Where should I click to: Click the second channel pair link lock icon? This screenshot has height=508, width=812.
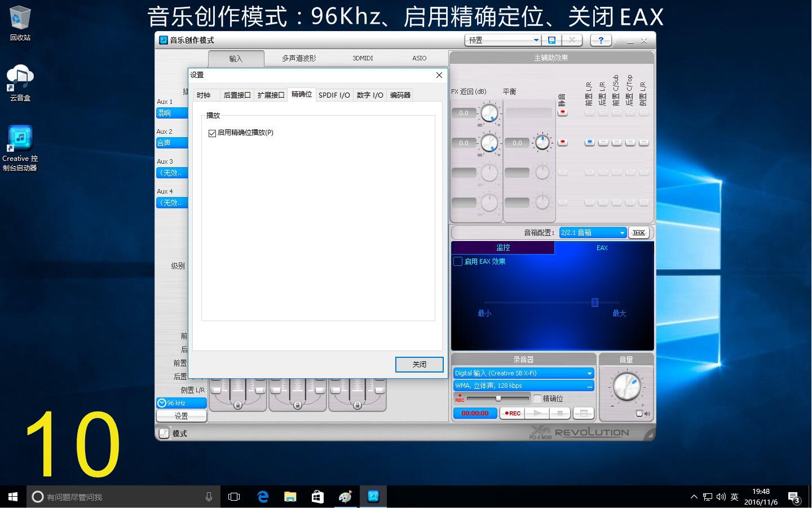[x=297, y=405]
